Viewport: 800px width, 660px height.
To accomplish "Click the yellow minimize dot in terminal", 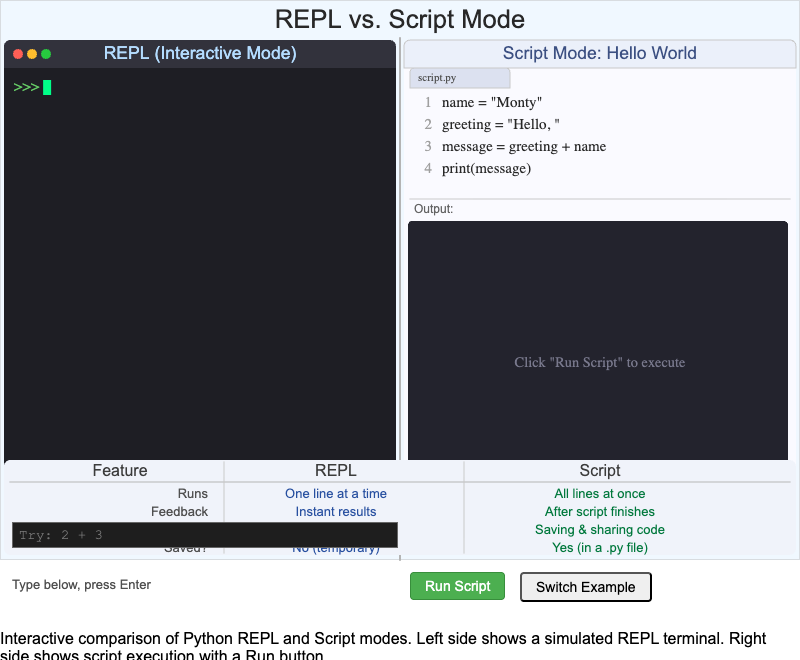I will click(x=32, y=54).
